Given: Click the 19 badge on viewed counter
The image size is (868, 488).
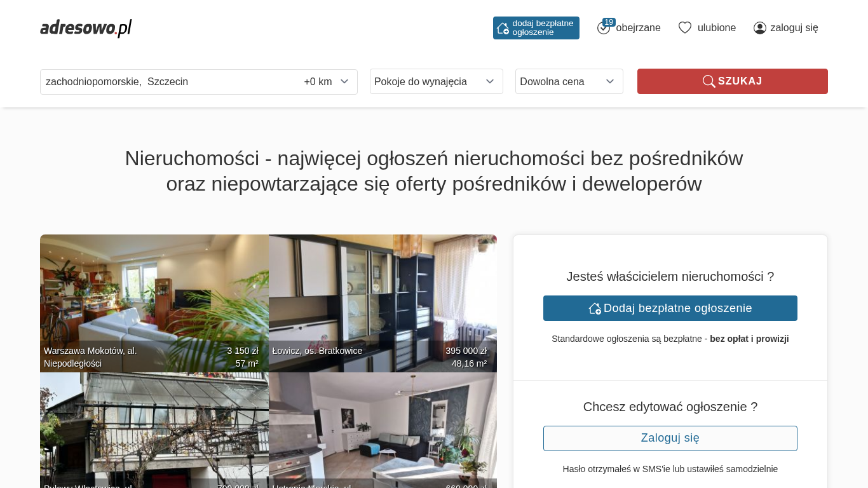Looking at the screenshot, I should pos(609,22).
